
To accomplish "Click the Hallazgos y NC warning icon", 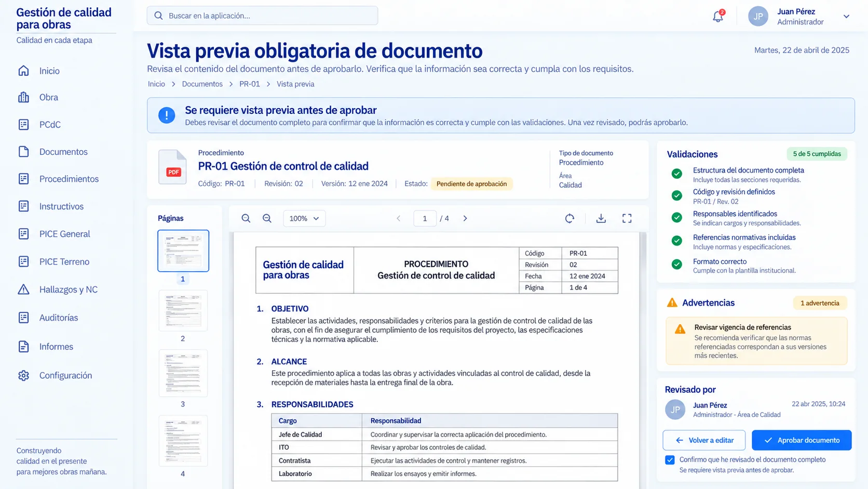I will [x=23, y=289].
